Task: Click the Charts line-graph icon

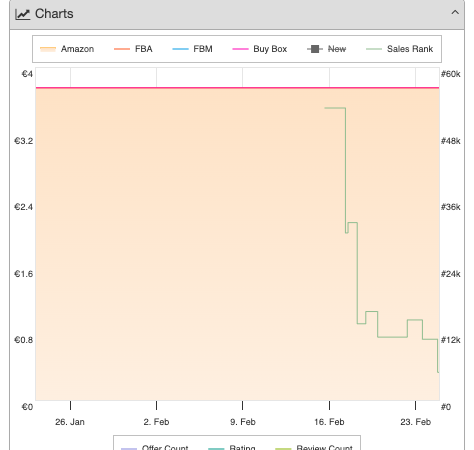Action: [23, 14]
